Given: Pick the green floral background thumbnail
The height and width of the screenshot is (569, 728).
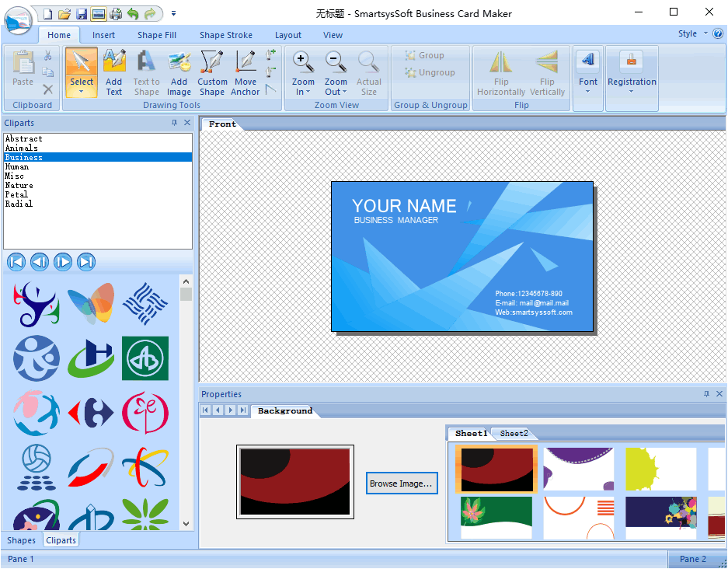Looking at the screenshot, I should [496, 517].
